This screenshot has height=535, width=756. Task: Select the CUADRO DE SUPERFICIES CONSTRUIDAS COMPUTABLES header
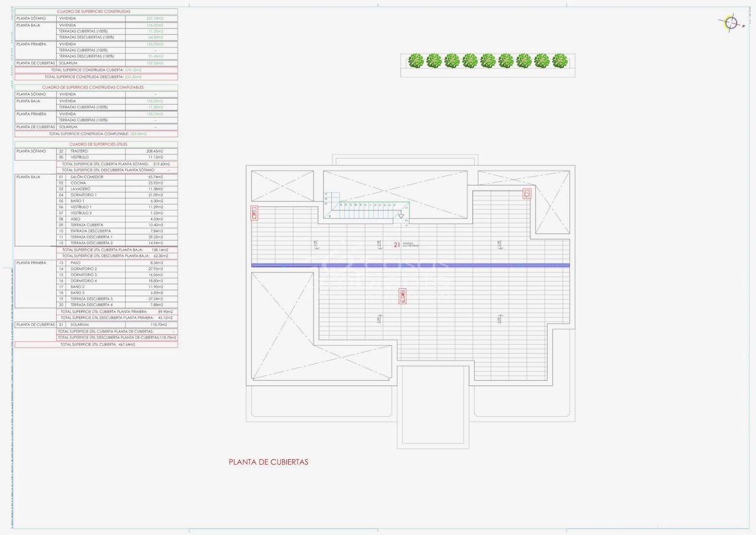tap(96, 87)
